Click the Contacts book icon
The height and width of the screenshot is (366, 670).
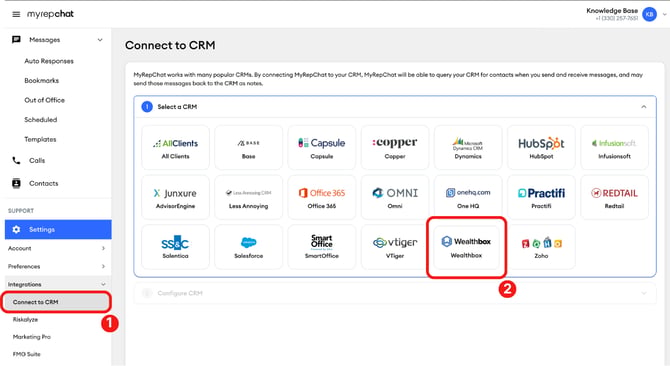16,183
